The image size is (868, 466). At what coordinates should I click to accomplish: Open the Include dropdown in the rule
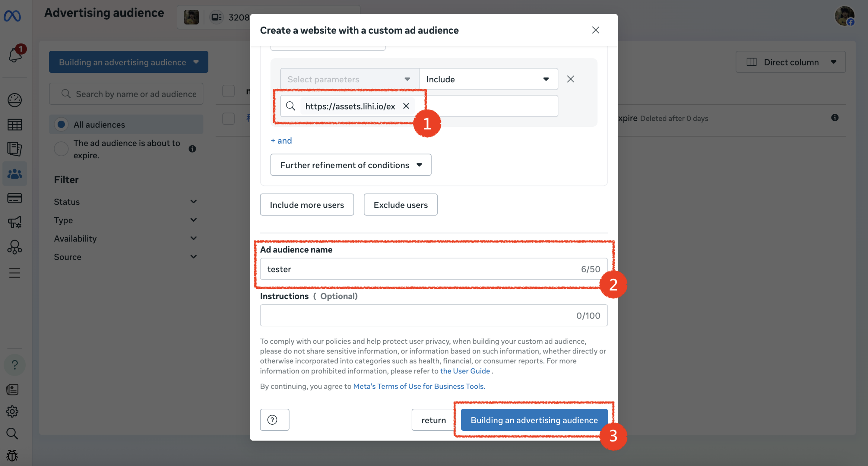point(488,79)
